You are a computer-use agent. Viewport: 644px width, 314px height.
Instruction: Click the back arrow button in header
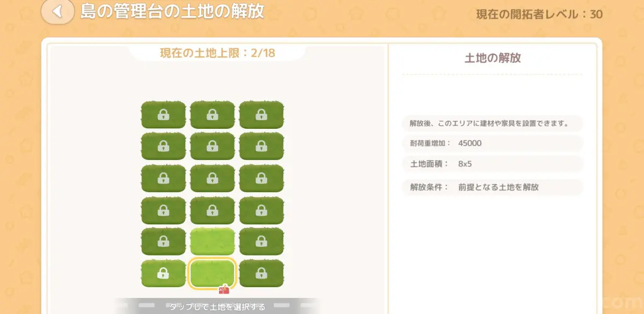(x=57, y=11)
